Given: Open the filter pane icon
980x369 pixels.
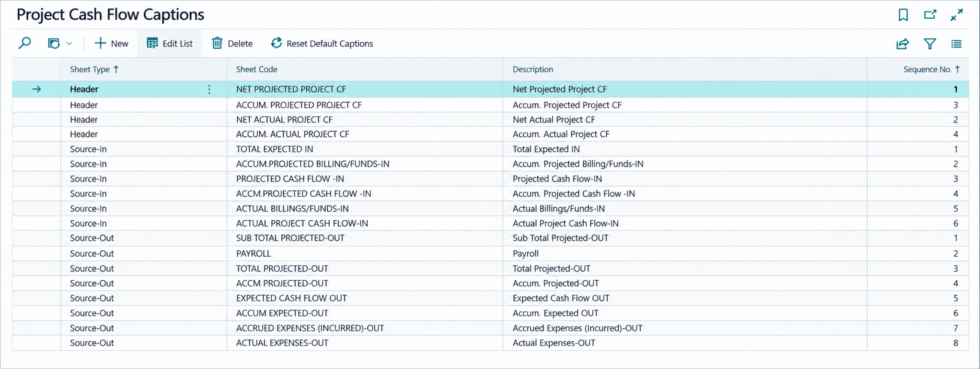Looking at the screenshot, I should click(930, 44).
